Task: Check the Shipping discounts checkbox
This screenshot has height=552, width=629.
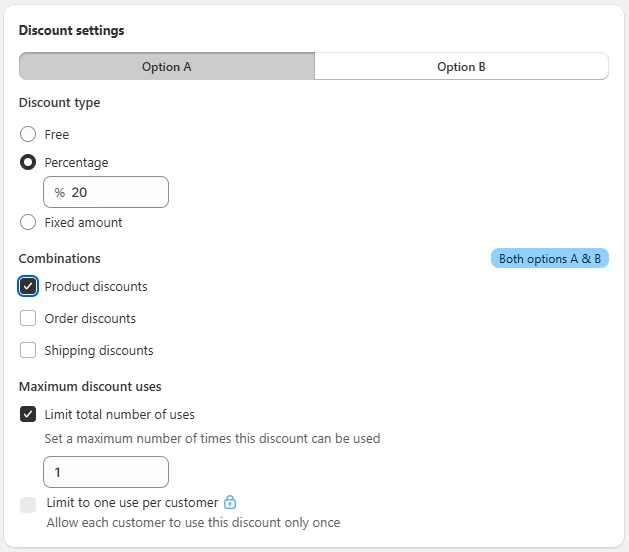Action: pyautogui.click(x=28, y=350)
